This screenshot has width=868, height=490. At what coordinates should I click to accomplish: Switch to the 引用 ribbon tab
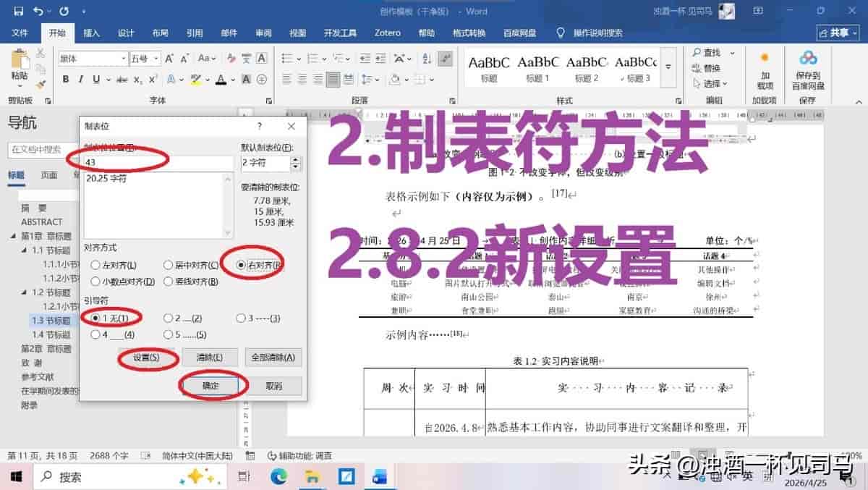tap(195, 33)
